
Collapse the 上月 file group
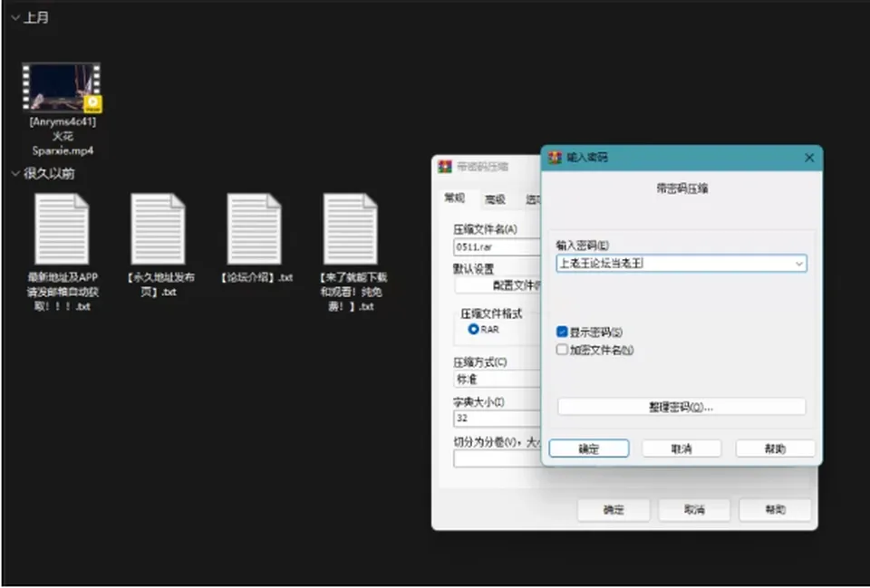(x=15, y=18)
